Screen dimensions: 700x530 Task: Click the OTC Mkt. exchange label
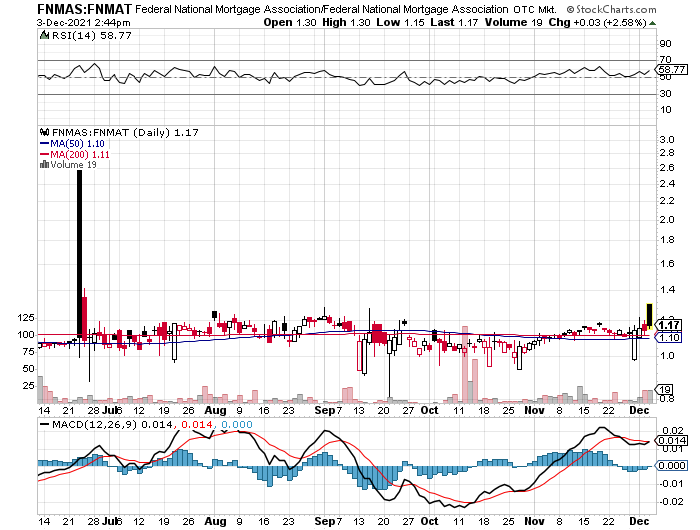pos(534,9)
